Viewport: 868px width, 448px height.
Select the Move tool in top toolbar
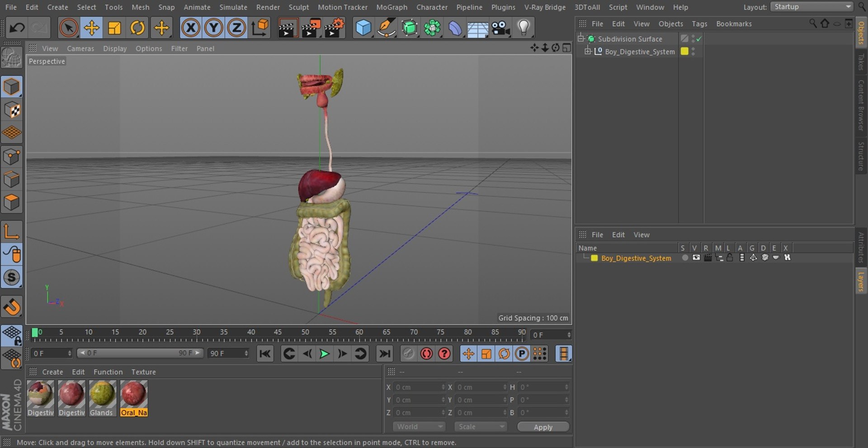(91, 28)
